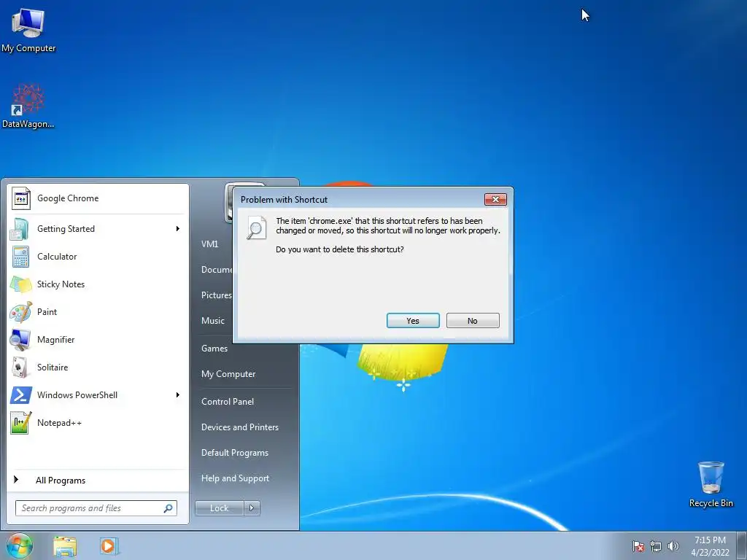
Task: Click the Magnifier icon
Action: click(x=20, y=340)
